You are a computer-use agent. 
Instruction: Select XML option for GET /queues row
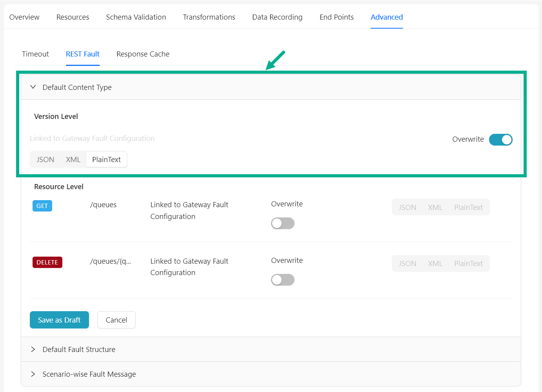click(x=435, y=208)
